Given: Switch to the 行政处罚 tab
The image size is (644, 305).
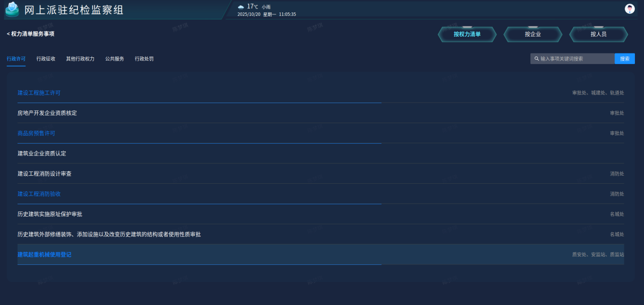Looking at the screenshot, I should click(x=144, y=59).
